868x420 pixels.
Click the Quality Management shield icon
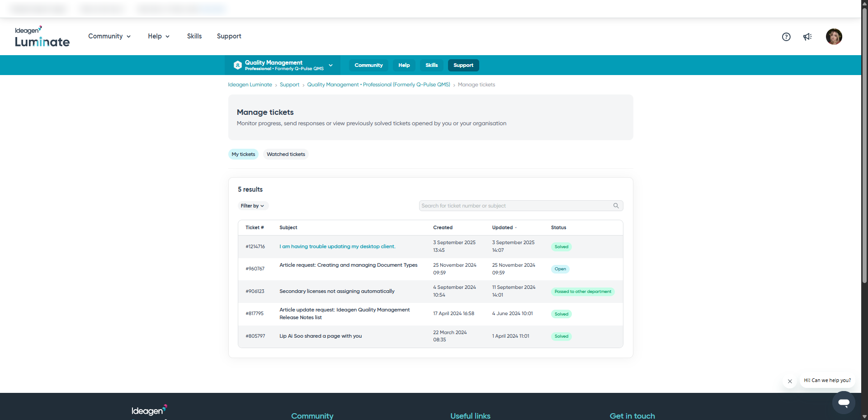[x=237, y=65]
